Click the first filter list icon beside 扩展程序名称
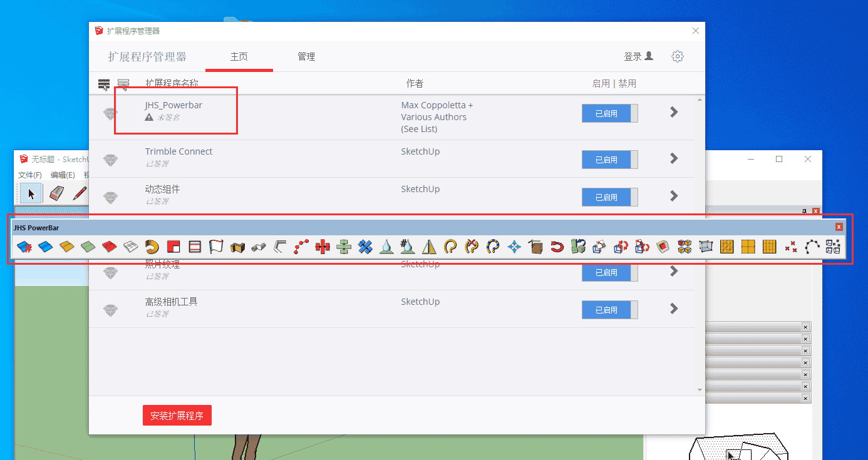Screen dimensions: 868x460 (x=104, y=84)
